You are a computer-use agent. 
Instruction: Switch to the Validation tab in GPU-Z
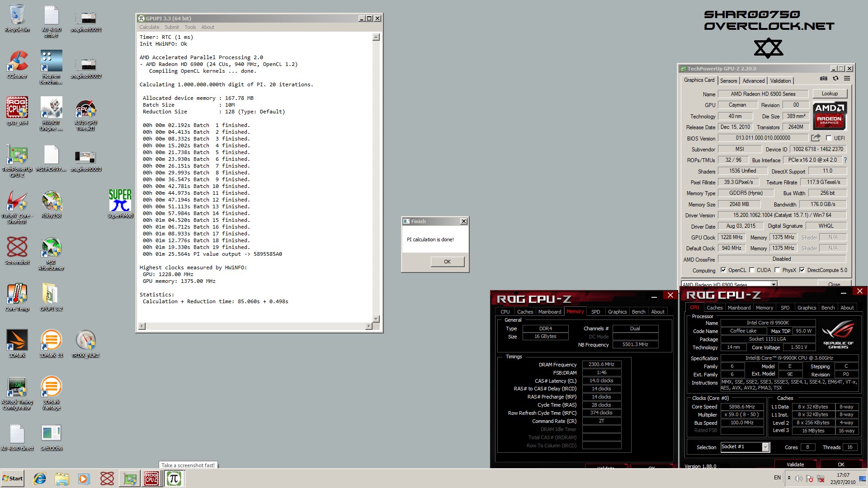781,81
